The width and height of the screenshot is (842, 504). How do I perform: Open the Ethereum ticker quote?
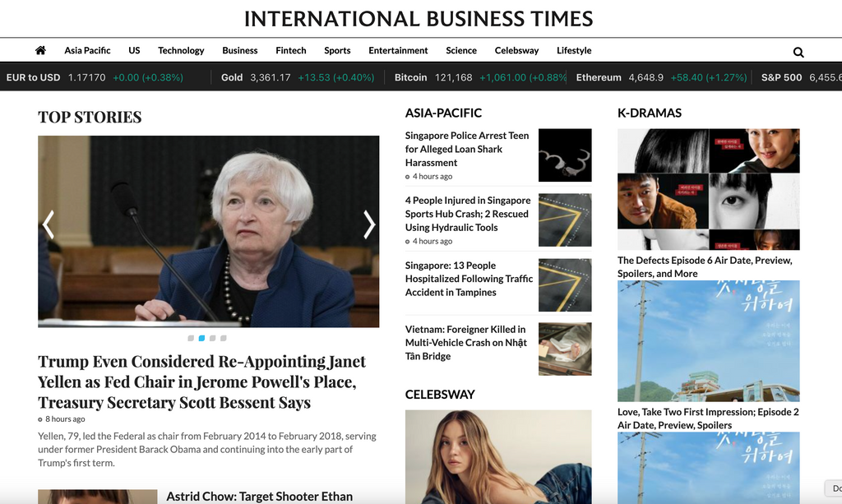pos(662,77)
